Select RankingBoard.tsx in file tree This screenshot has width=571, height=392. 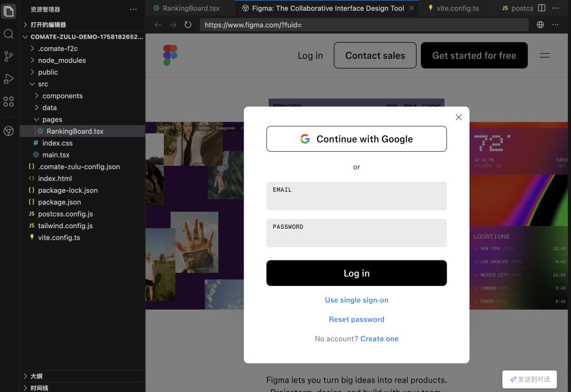(82, 131)
